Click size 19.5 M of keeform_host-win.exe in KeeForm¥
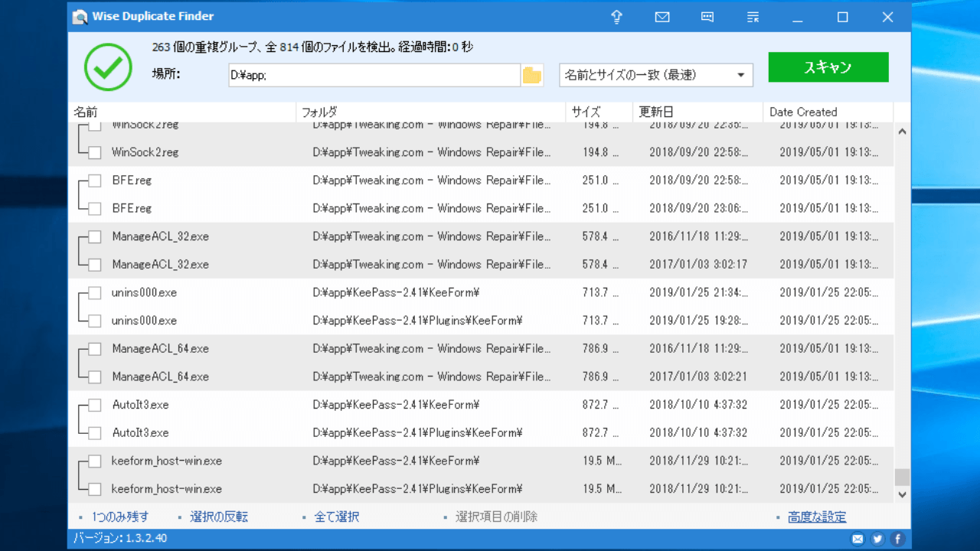Image resolution: width=980 pixels, height=551 pixels. [603, 461]
